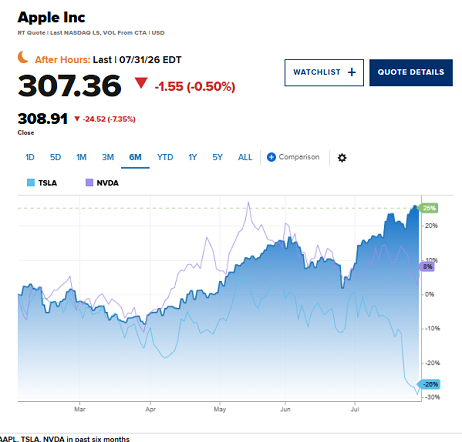Click the blue plus Comparison icon
This screenshot has width=462, height=442.
click(271, 157)
